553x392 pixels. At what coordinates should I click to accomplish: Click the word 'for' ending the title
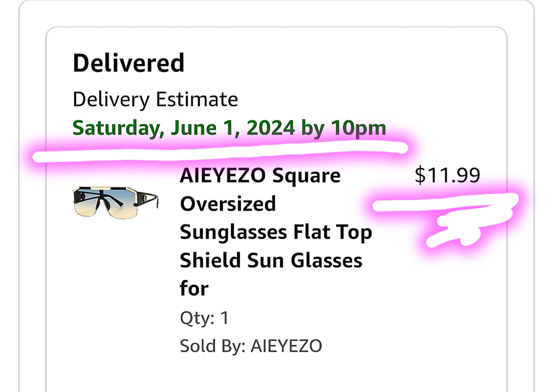coord(194,289)
